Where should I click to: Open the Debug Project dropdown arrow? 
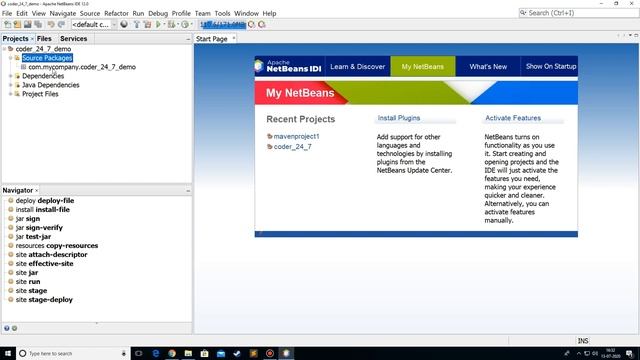[x=178, y=24]
